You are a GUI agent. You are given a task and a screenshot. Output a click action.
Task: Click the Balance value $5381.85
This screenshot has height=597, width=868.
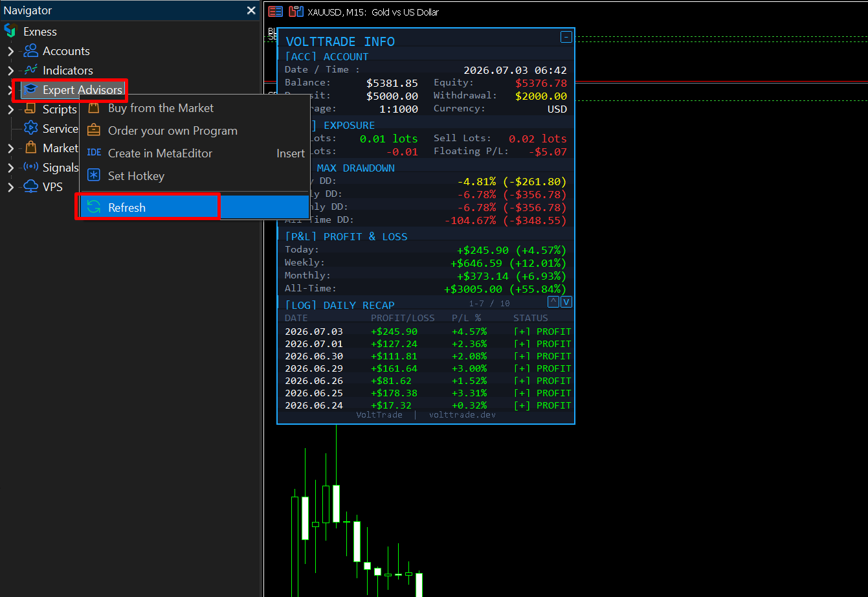(392, 83)
